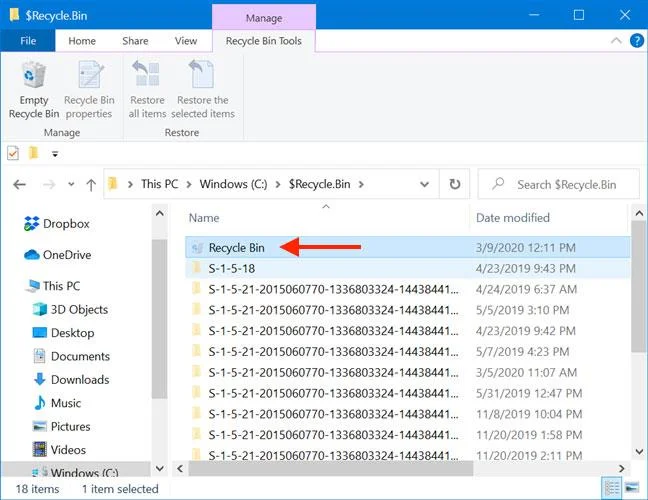Open OneDrive in the navigation pane
Screen dimensions: 648x500
[x=57, y=255]
